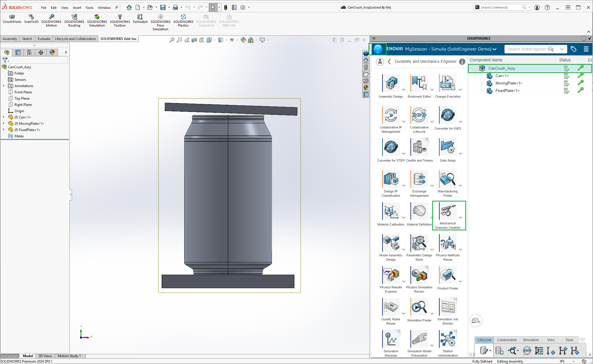Open the ConfigurationManager tab icon

coord(29,52)
